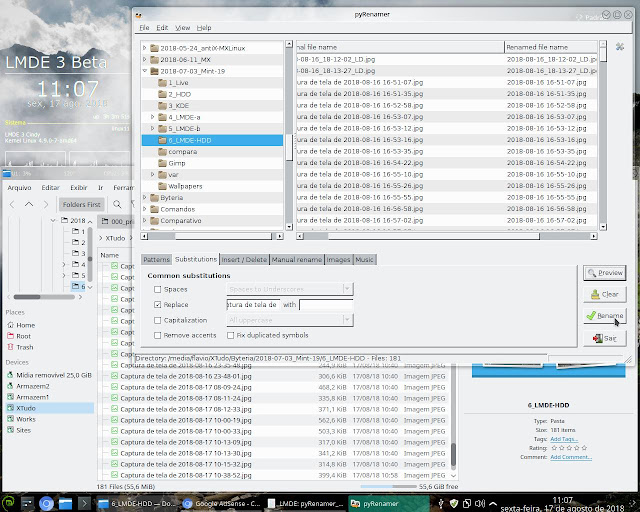This screenshot has width=640, height=512.
Task: Click the Rename button
Action: tap(604, 316)
